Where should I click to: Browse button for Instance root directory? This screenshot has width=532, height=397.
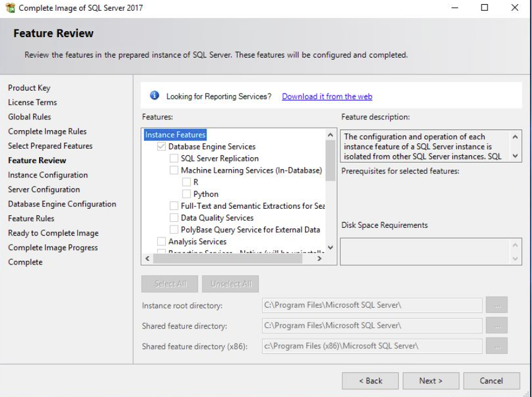[x=497, y=305]
